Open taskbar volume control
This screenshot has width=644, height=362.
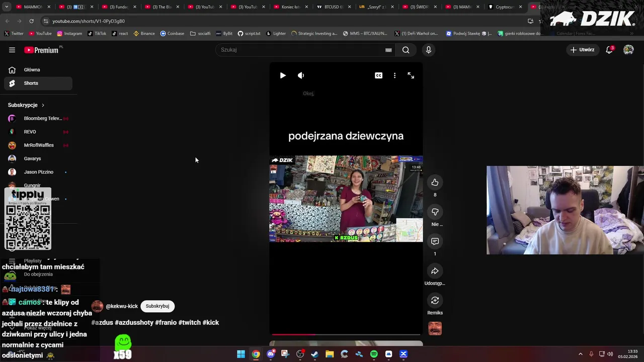point(610,354)
